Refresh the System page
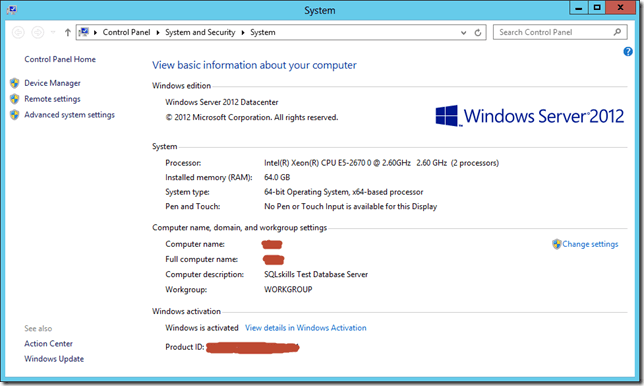The height and width of the screenshot is (386, 644). 478,32
